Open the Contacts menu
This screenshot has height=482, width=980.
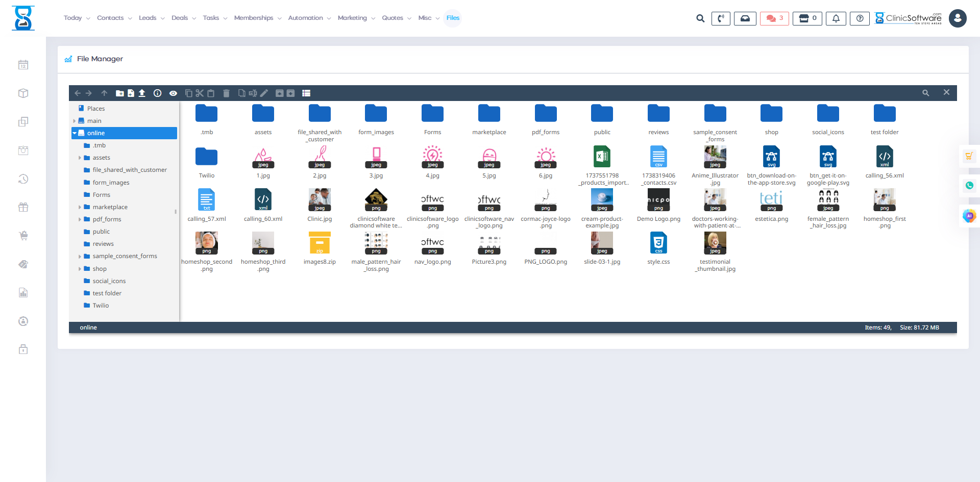coord(114,18)
